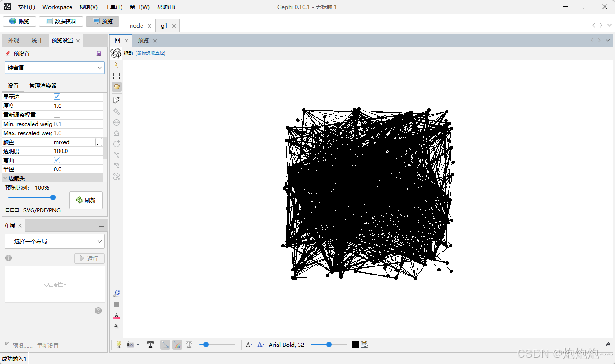Edit the 厚度 value 1.0
Screen dimensions: 615x364
tap(77, 106)
